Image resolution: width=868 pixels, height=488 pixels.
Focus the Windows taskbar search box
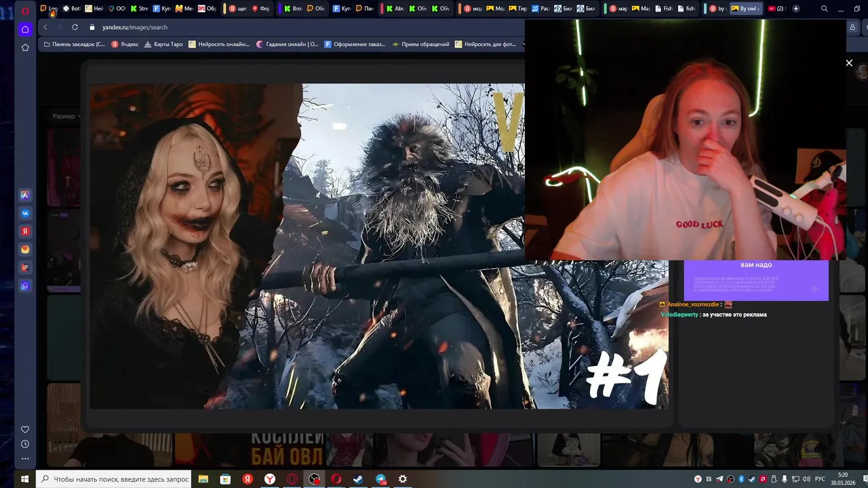point(113,479)
